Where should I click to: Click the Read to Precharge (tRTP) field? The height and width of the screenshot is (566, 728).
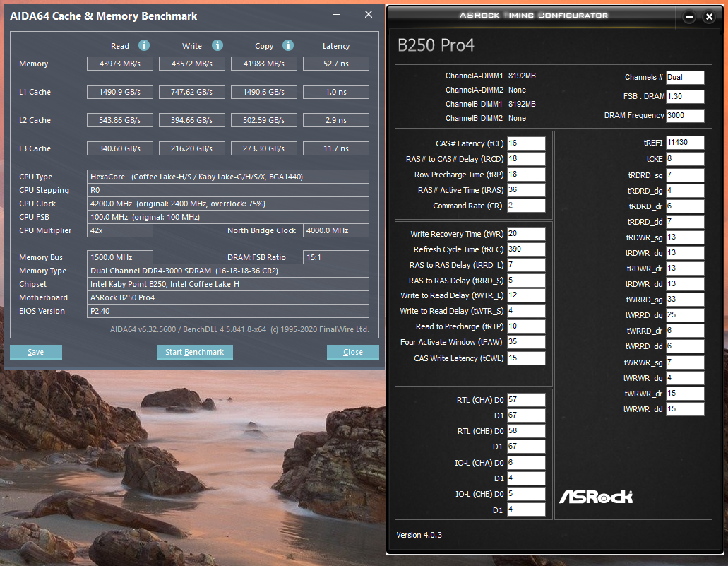(x=526, y=326)
